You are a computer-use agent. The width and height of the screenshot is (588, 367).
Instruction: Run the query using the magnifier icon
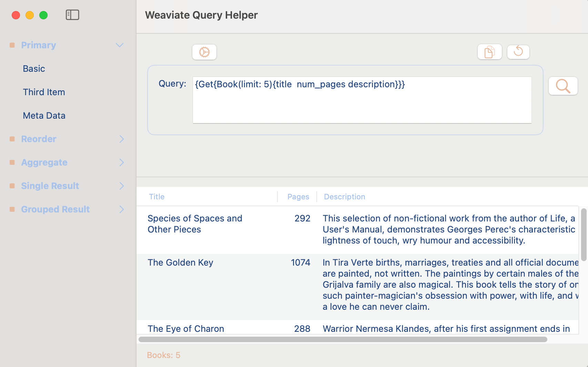pyautogui.click(x=563, y=86)
